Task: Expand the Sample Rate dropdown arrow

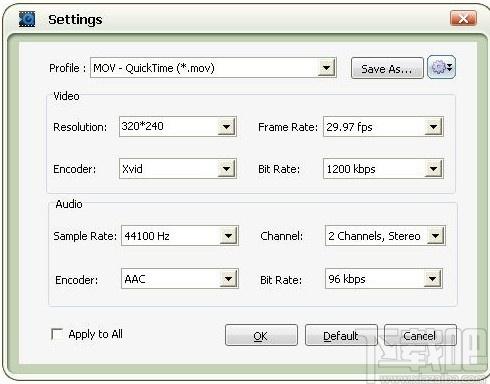Action: pos(228,236)
